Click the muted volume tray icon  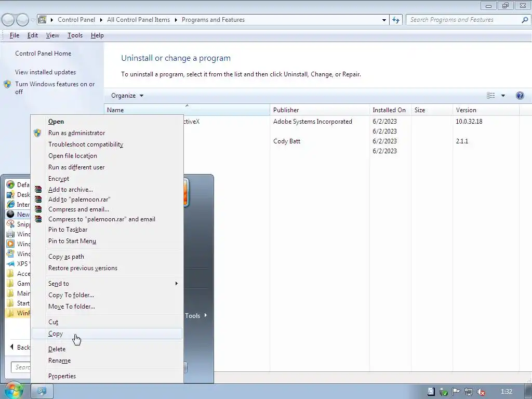(481, 392)
